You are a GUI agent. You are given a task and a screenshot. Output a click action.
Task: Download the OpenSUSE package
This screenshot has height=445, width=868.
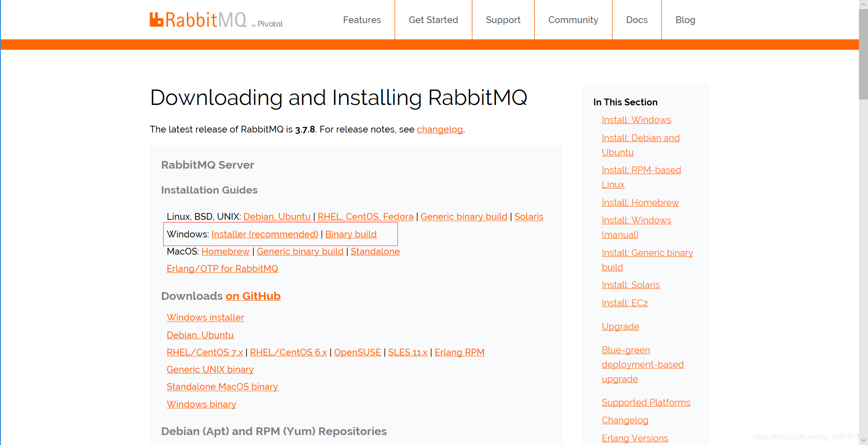tap(357, 352)
